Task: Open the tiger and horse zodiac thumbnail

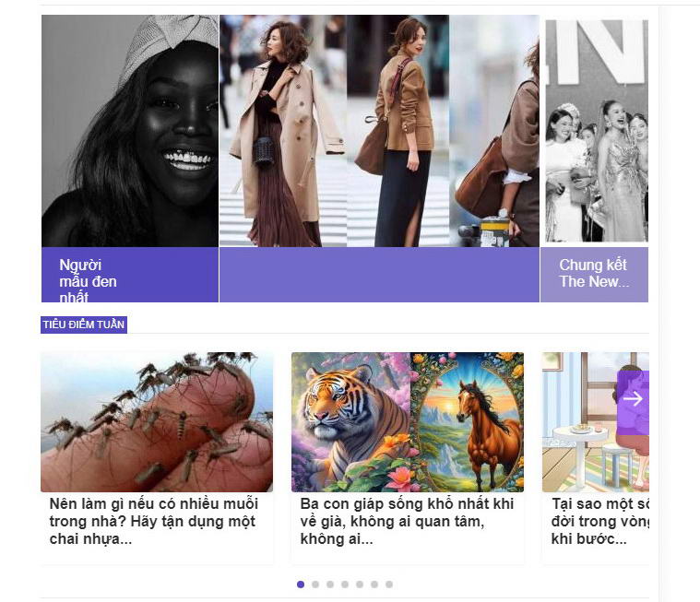Action: tap(408, 422)
